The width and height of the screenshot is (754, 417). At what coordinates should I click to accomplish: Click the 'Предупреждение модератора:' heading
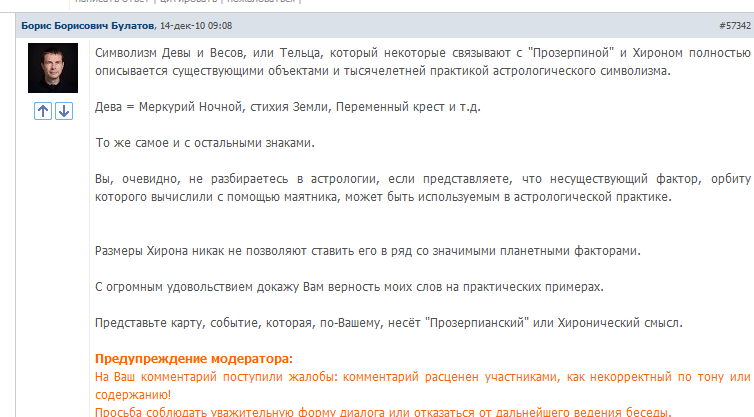pyautogui.click(x=194, y=358)
